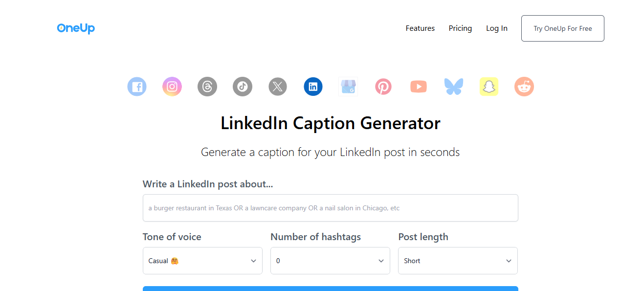Screen dimensions: 644x291
Task: Open Google Business Profile icon
Action: tap(348, 87)
